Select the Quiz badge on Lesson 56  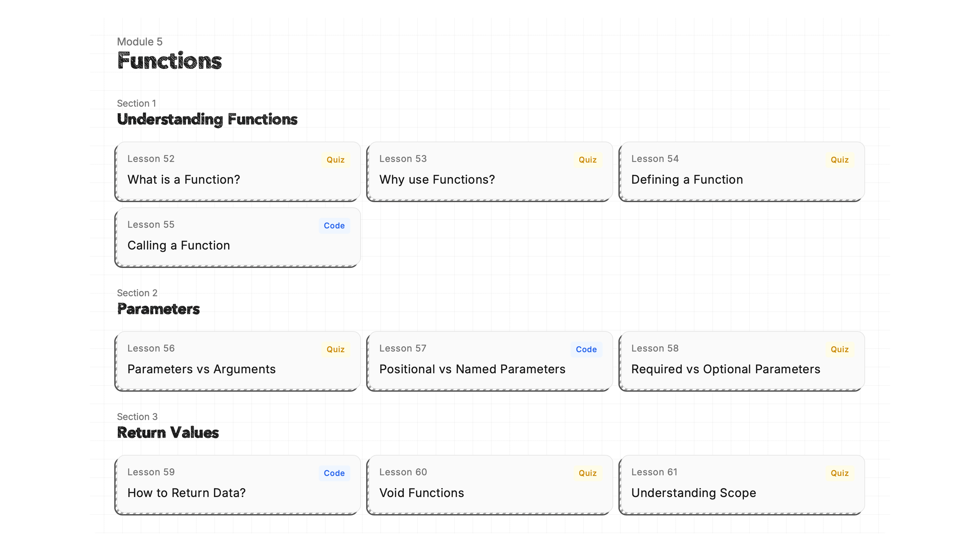(x=335, y=350)
